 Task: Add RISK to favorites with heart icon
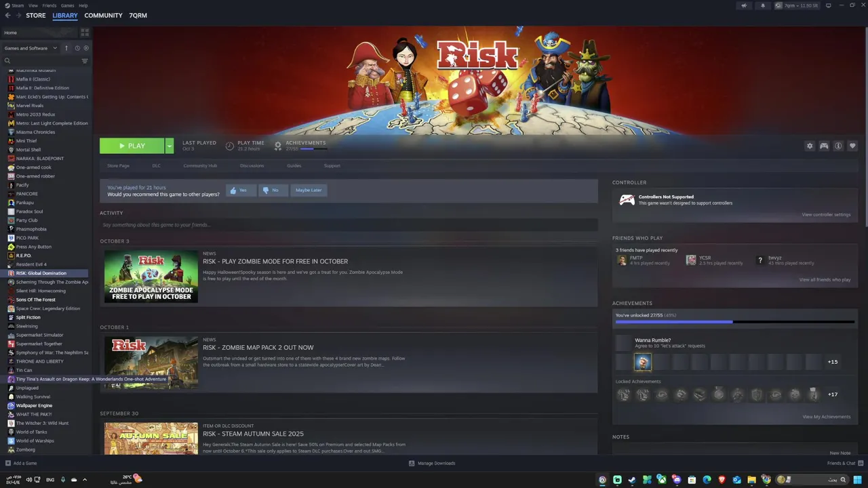point(852,146)
